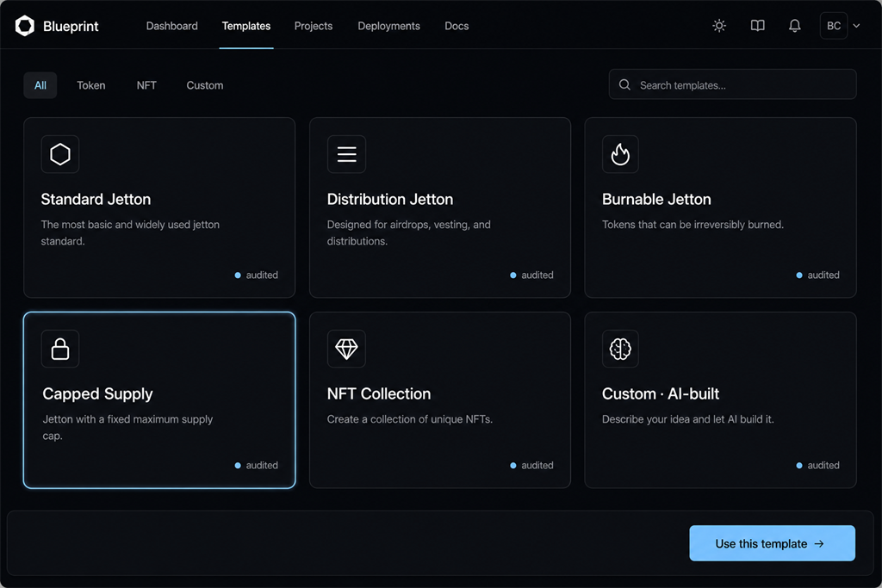Click audited badge on Capped Supply

click(256, 466)
